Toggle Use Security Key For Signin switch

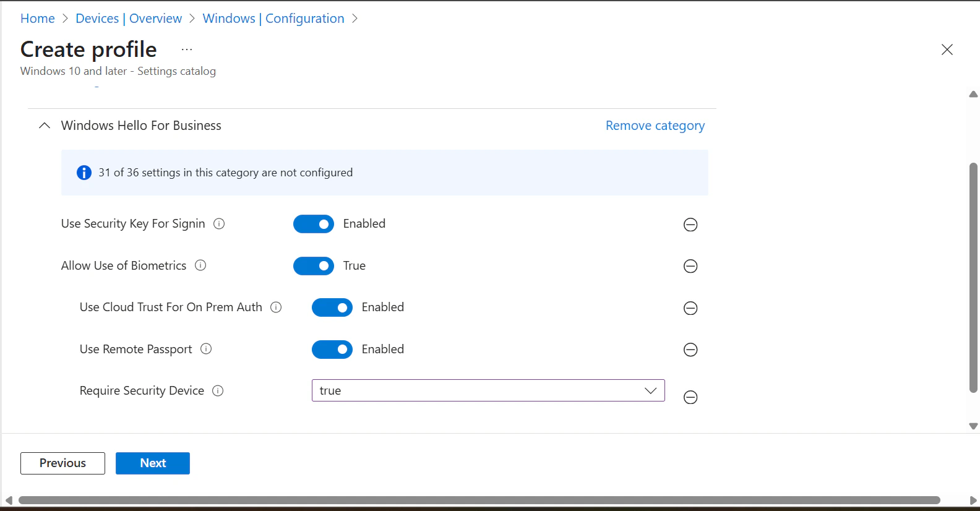point(314,224)
